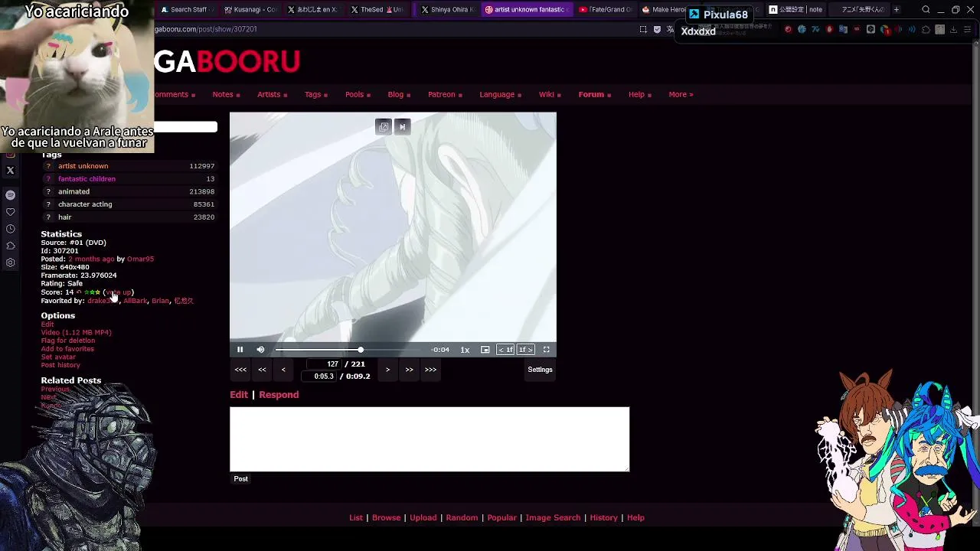Open Random in footer links
This screenshot has height=551, width=980.
click(462, 518)
